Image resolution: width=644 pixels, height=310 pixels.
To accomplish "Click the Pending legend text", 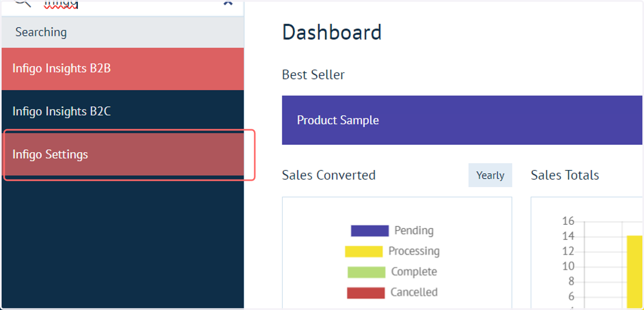I will tap(414, 231).
